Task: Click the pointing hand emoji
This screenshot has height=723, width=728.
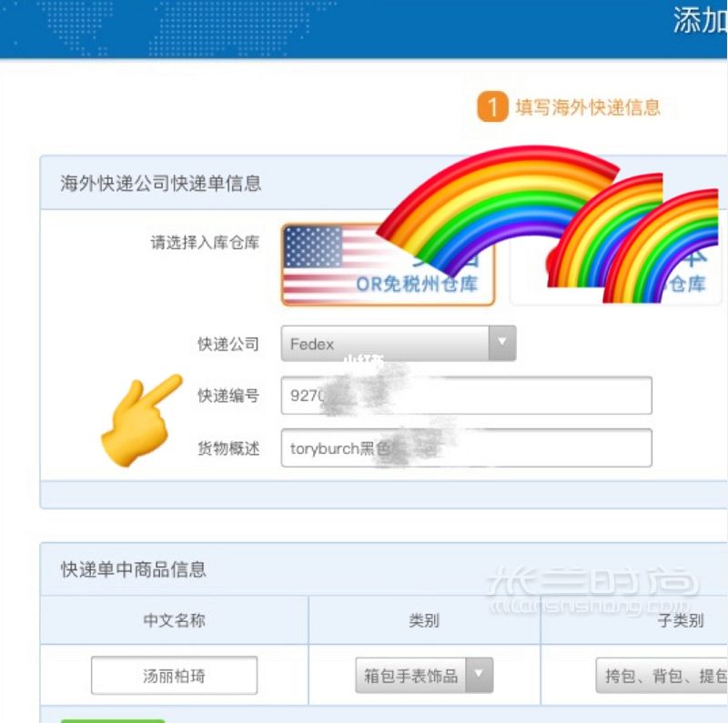Action: coord(140,419)
